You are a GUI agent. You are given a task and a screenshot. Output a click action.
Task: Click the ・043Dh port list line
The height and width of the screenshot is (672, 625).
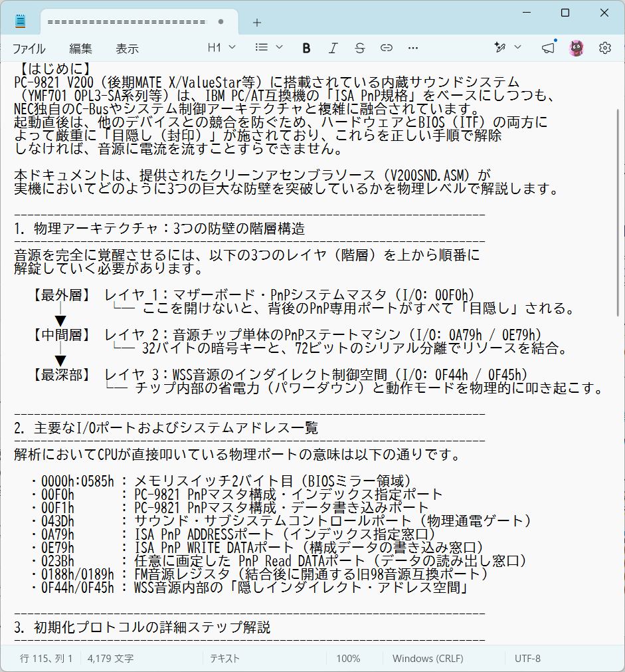coord(281,521)
